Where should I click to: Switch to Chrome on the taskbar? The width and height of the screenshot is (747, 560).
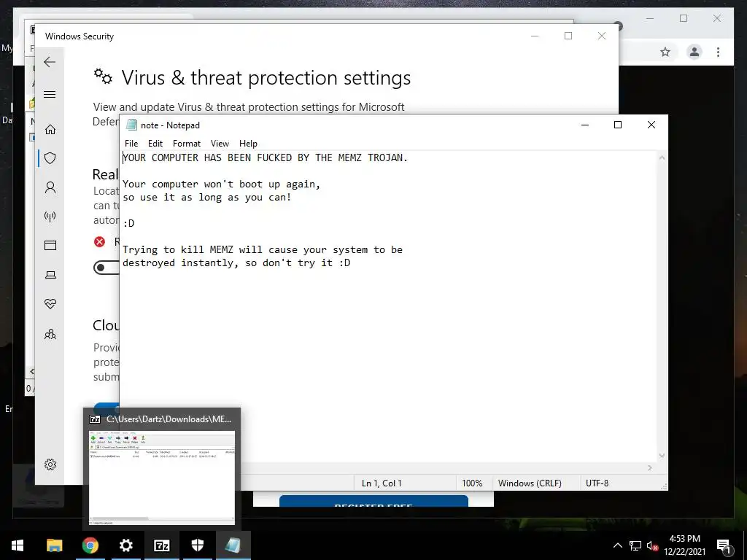point(90,545)
